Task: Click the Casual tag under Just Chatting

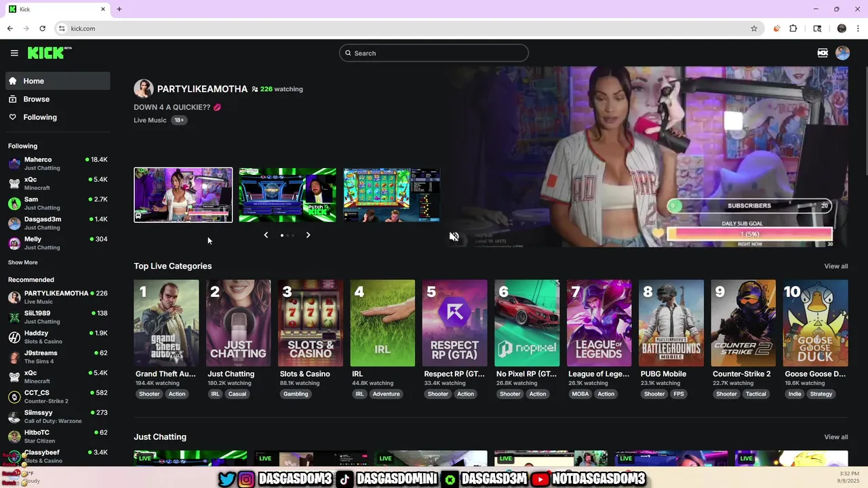Action: 237,394
